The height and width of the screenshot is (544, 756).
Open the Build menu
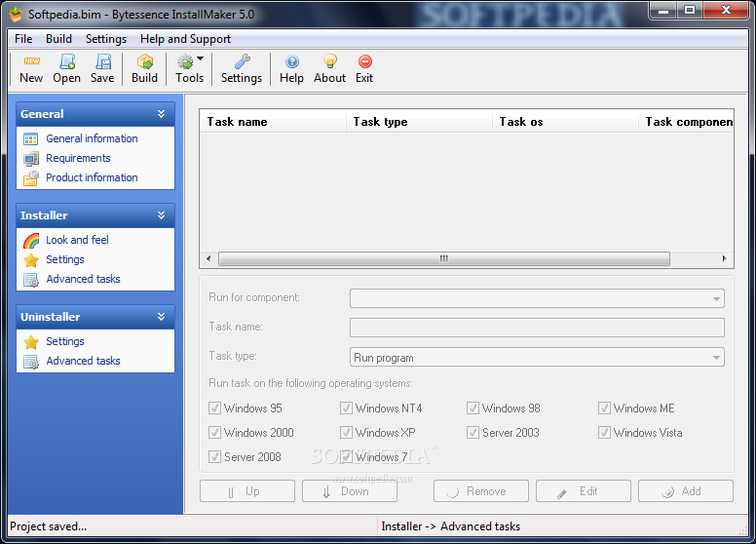(58, 39)
